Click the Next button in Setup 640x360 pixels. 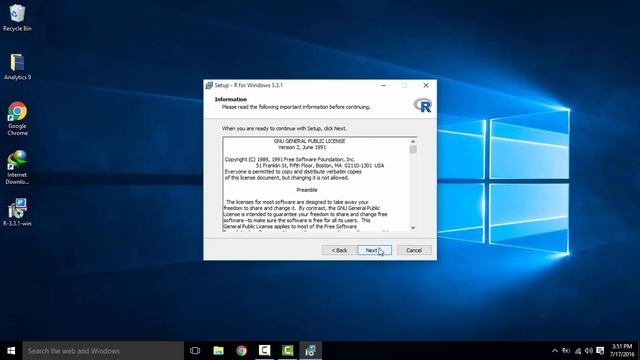(x=375, y=250)
